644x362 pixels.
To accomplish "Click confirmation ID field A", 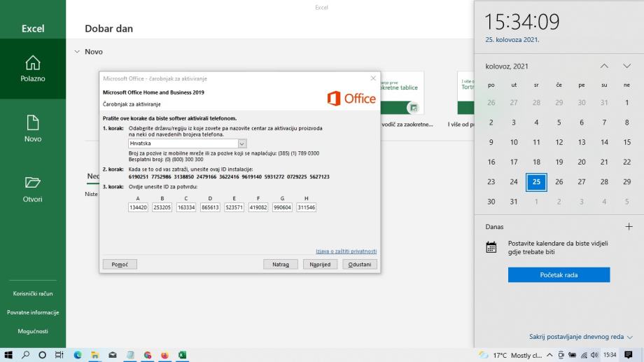I will tap(138, 207).
